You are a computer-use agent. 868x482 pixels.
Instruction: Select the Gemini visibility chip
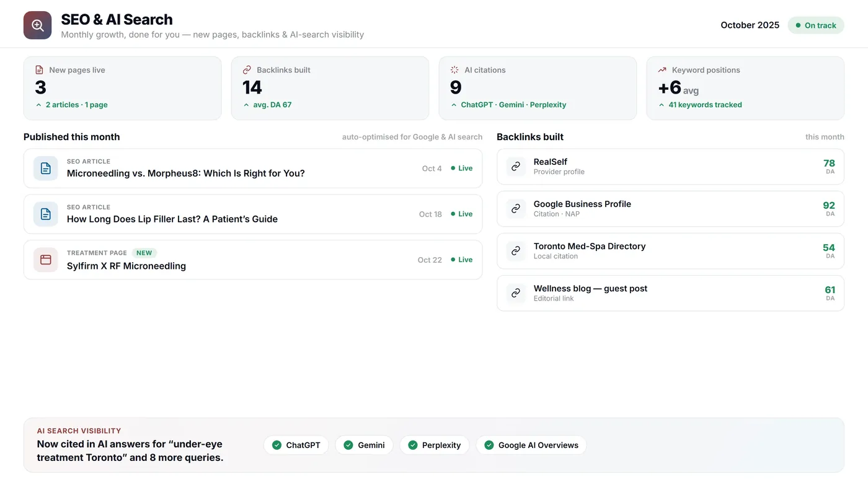365,445
